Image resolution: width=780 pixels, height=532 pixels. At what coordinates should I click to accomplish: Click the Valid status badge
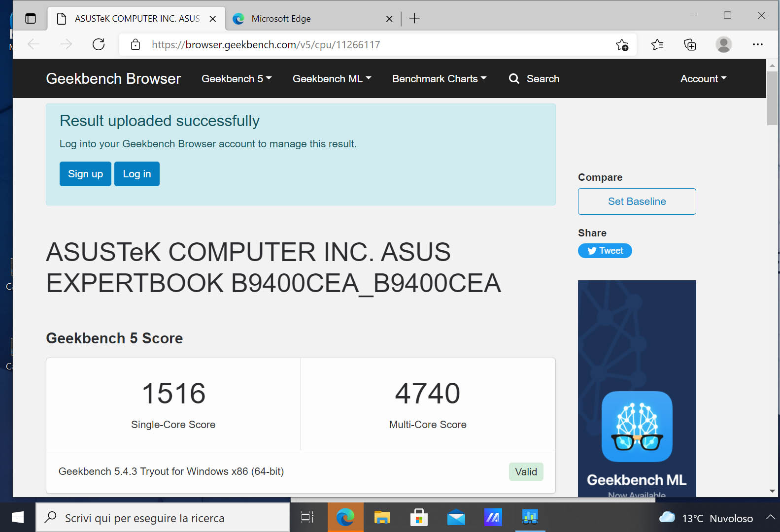click(x=526, y=472)
